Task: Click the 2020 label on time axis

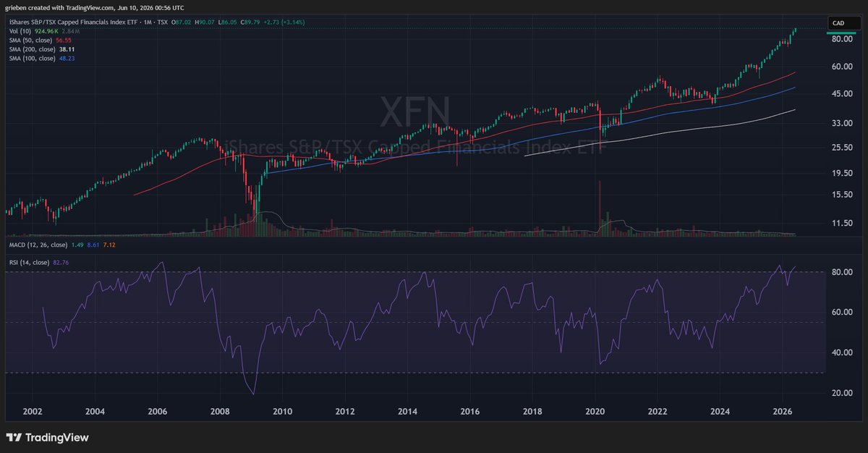Action: point(595,411)
